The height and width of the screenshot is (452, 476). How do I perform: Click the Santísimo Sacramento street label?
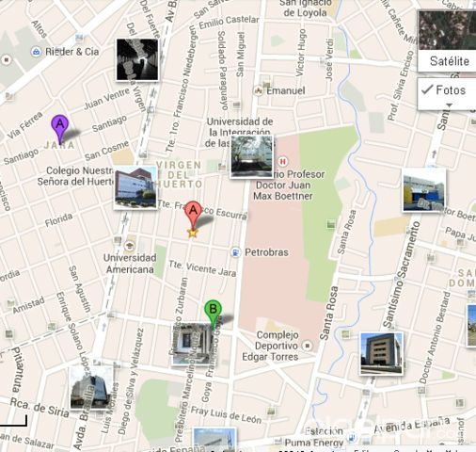pyautogui.click(x=402, y=275)
